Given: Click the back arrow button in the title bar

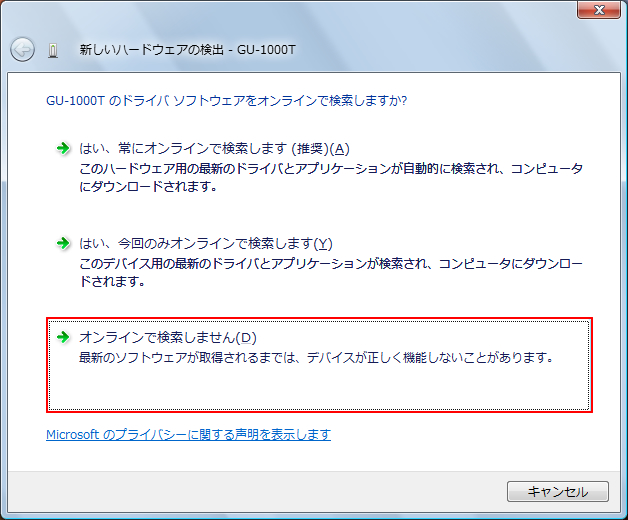Looking at the screenshot, I should tap(22, 50).
